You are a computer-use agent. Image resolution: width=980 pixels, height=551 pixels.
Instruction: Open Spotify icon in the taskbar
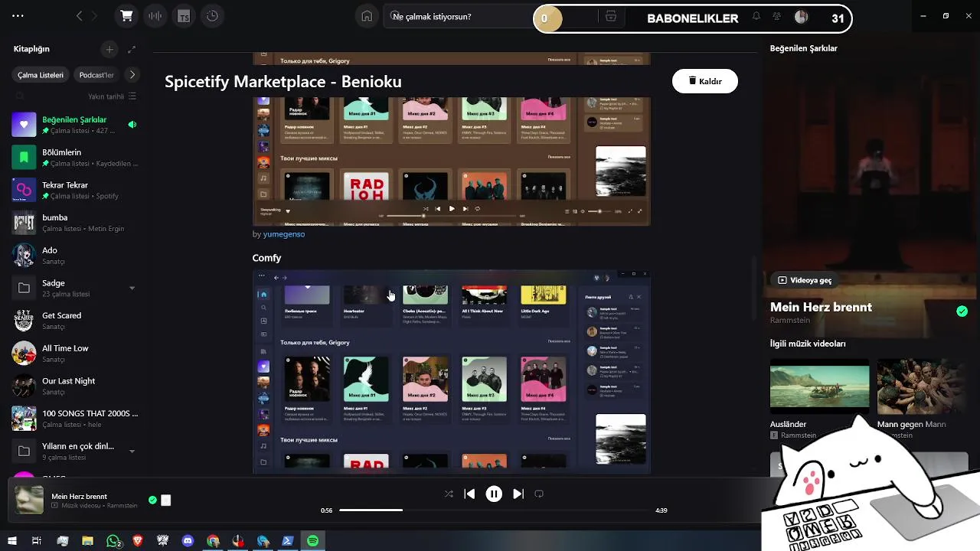(x=312, y=541)
